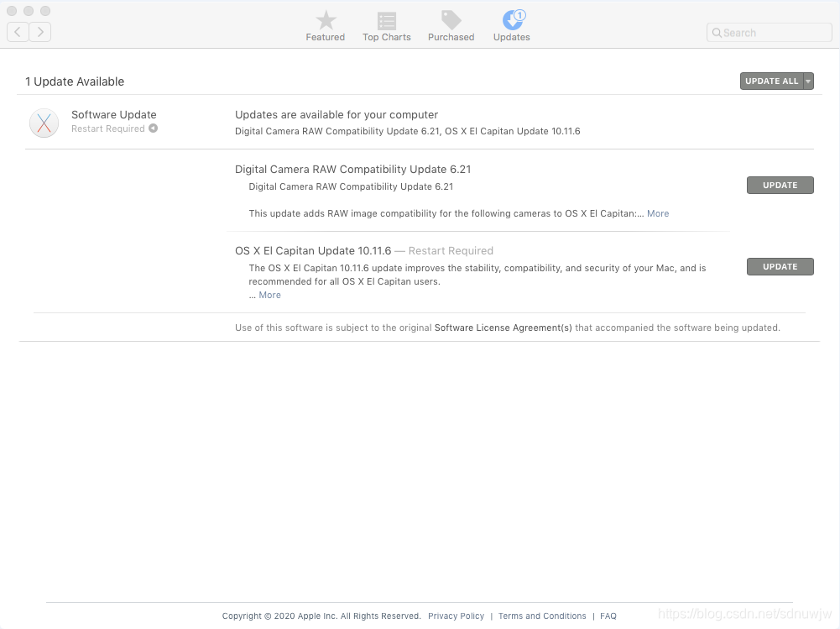Viewport: 840px width, 629px height.
Task: Go forward with the right arrow button
Action: tap(40, 32)
